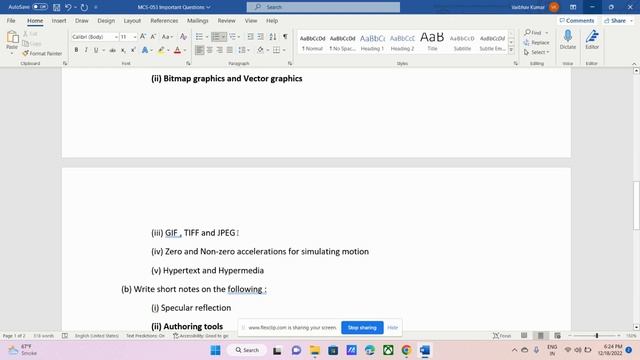The image size is (640, 360).
Task: Toggle Subscript formatting
Action: 123,50
